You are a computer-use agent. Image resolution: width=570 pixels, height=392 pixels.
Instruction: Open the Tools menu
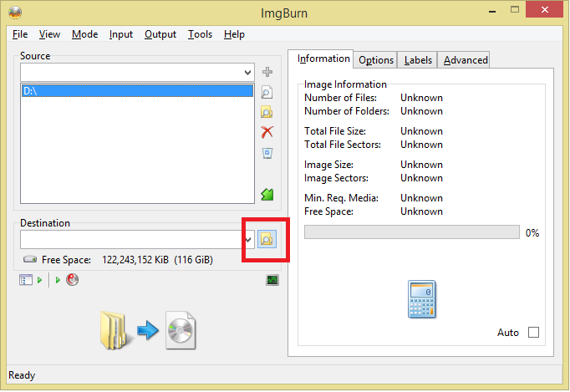point(200,34)
